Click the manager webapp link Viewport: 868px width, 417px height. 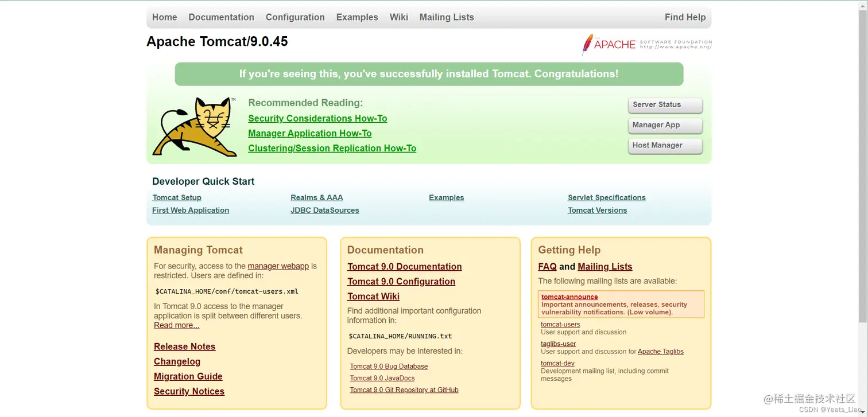(278, 266)
